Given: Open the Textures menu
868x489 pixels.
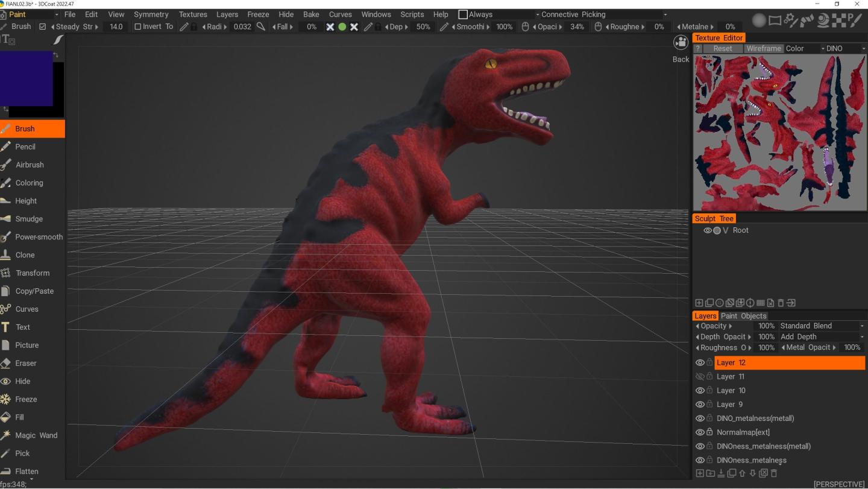Looking at the screenshot, I should click(193, 14).
